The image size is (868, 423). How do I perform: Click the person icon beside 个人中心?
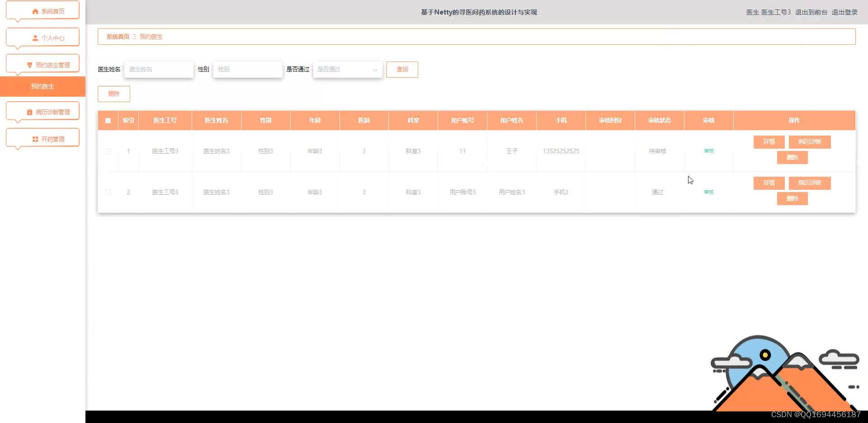click(x=35, y=38)
